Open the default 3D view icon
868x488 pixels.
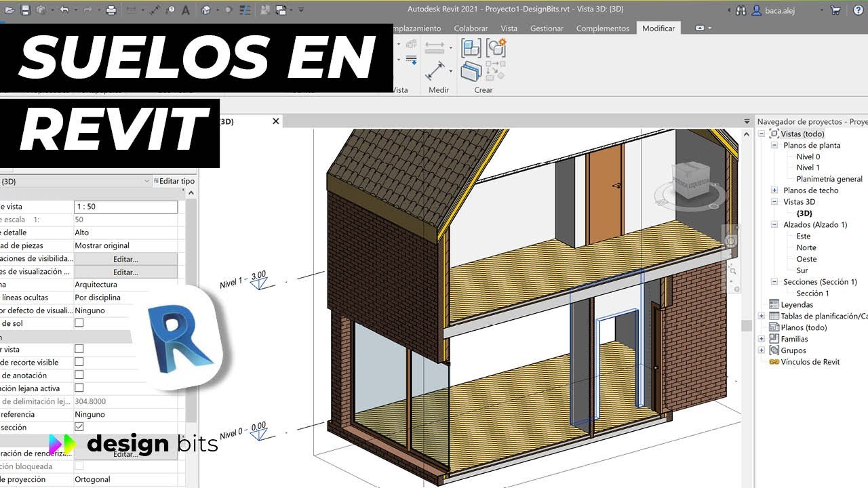(205, 10)
